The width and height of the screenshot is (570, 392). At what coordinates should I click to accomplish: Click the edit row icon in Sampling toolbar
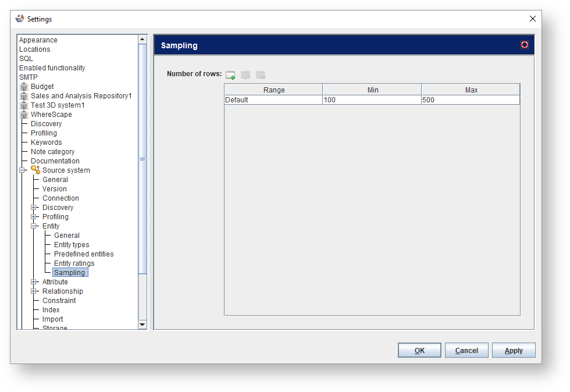245,75
